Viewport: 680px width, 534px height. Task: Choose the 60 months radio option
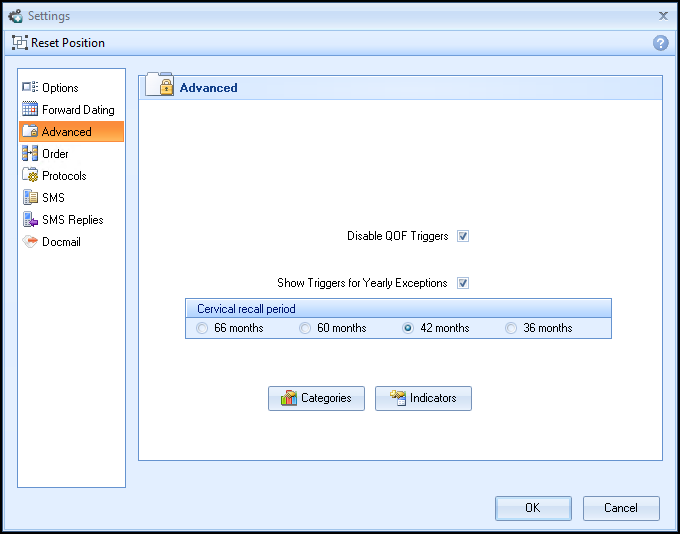pos(306,328)
